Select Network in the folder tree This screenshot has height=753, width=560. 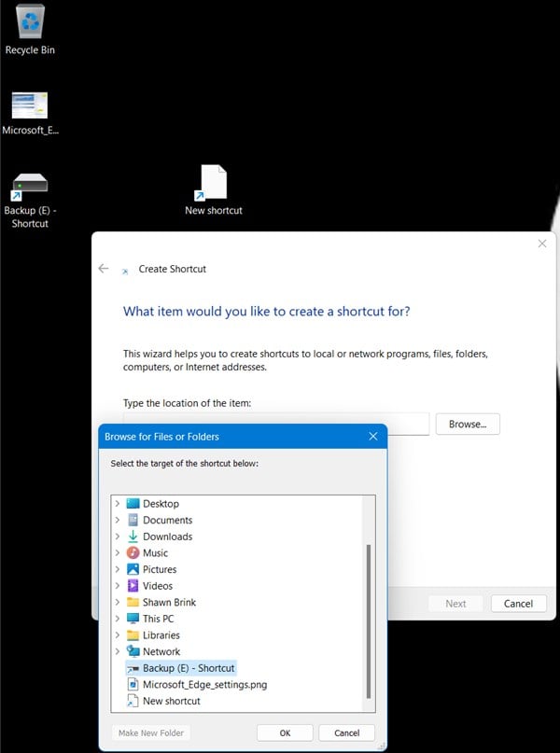tap(161, 651)
